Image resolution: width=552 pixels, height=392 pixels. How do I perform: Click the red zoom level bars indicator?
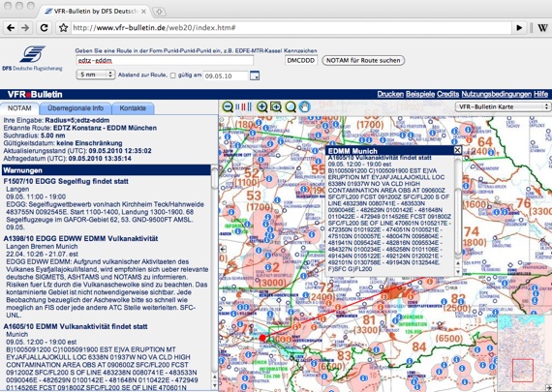[244, 106]
